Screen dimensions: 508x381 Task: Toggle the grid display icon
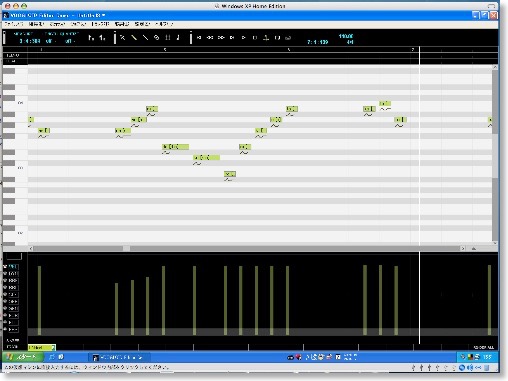pyautogui.click(x=168, y=38)
